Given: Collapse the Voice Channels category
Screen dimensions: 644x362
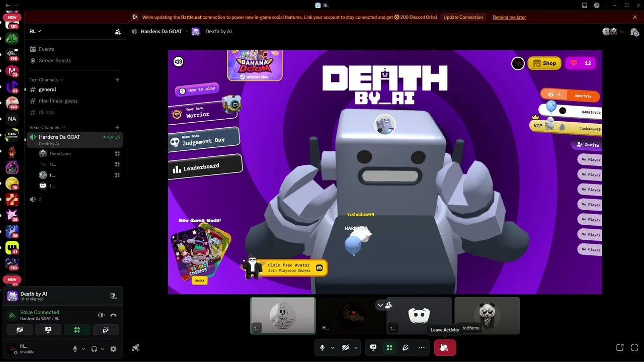Looking at the screenshot, I should point(47,128).
